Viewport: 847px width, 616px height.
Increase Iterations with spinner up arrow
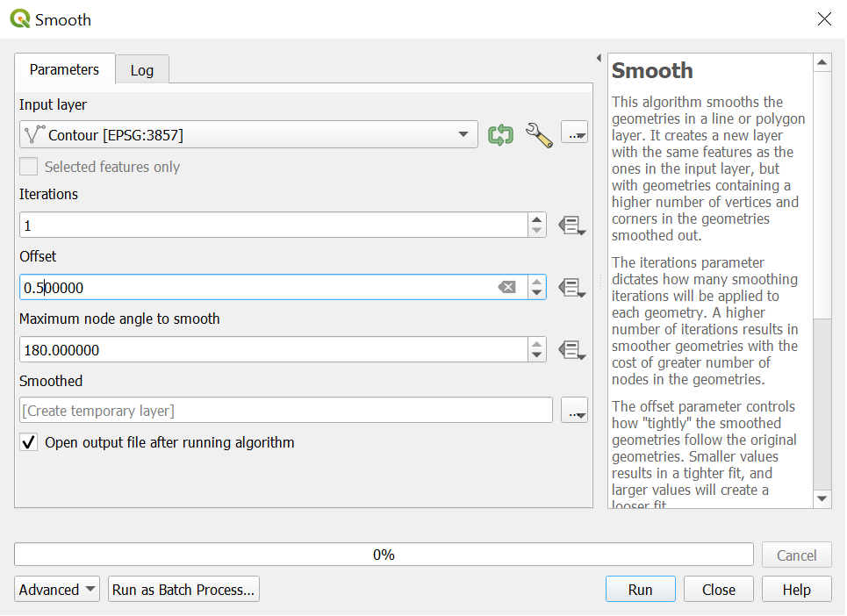point(536,219)
